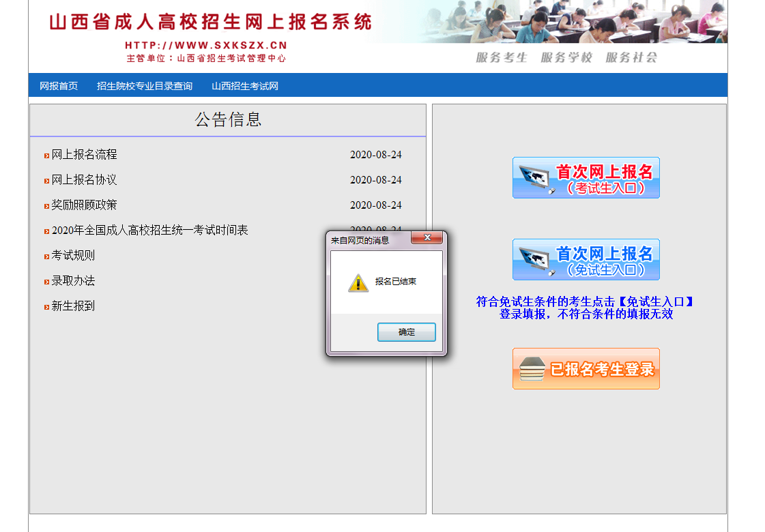This screenshot has height=532, width=765.
Task: Open the 新生报到 announcement
Action: (74, 306)
